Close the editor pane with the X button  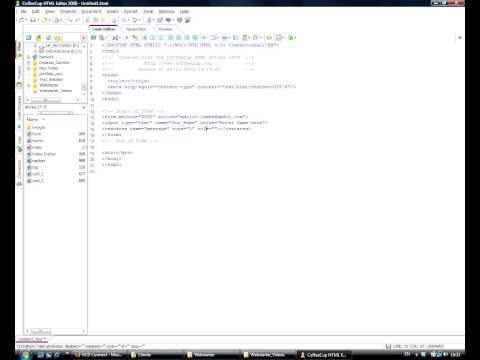point(460,38)
